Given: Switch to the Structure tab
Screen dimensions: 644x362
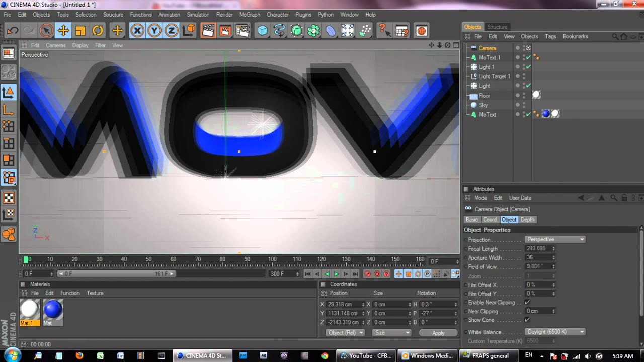Looking at the screenshot, I should 497,27.
